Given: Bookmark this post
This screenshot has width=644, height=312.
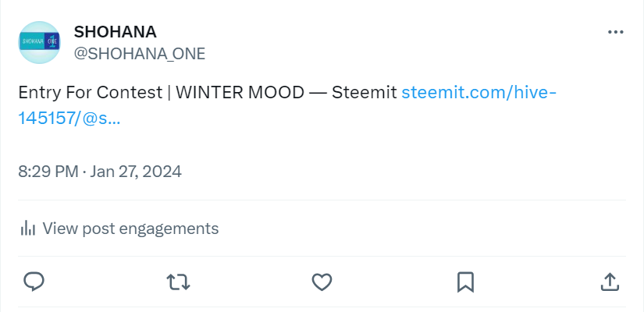Looking at the screenshot, I should (465, 282).
